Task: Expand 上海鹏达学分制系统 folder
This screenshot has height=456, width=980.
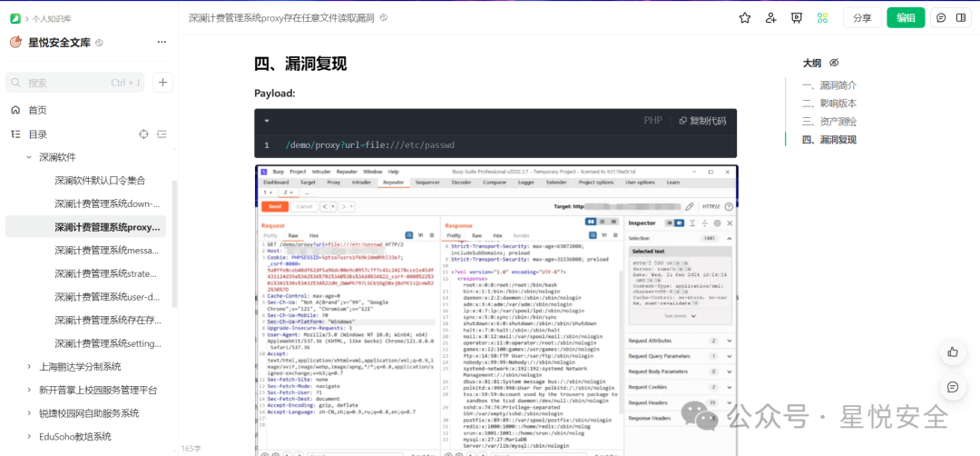Action: 29,367
